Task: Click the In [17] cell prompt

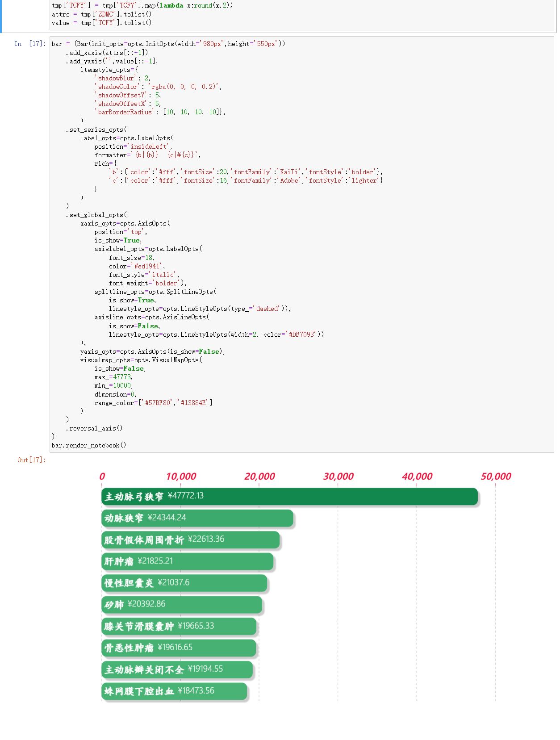Action: tap(30, 44)
